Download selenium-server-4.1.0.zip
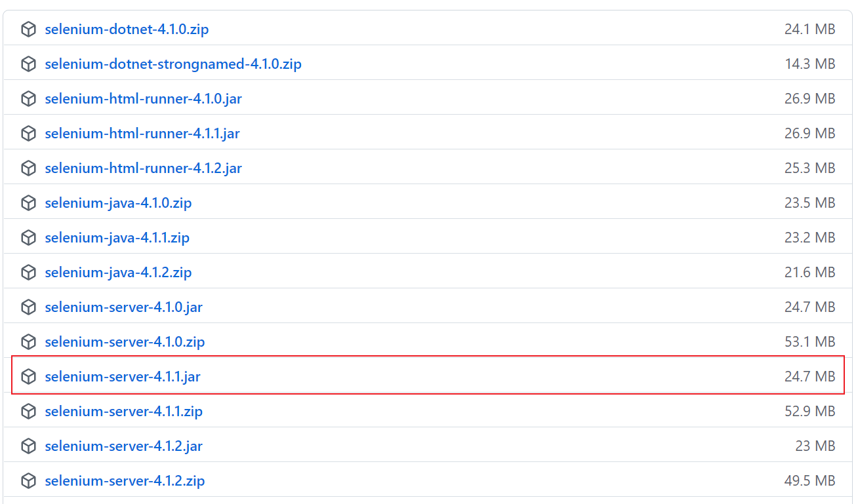Screen dimensions: 858x504 click(125, 342)
